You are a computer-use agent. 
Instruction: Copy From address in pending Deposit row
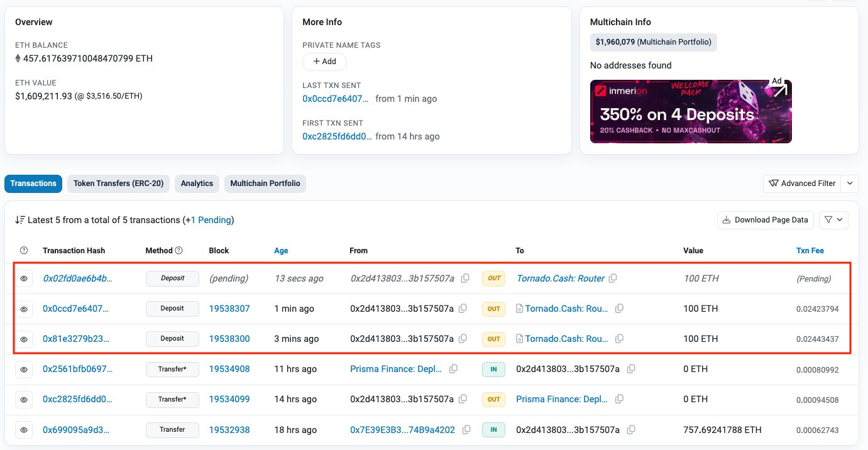click(466, 278)
